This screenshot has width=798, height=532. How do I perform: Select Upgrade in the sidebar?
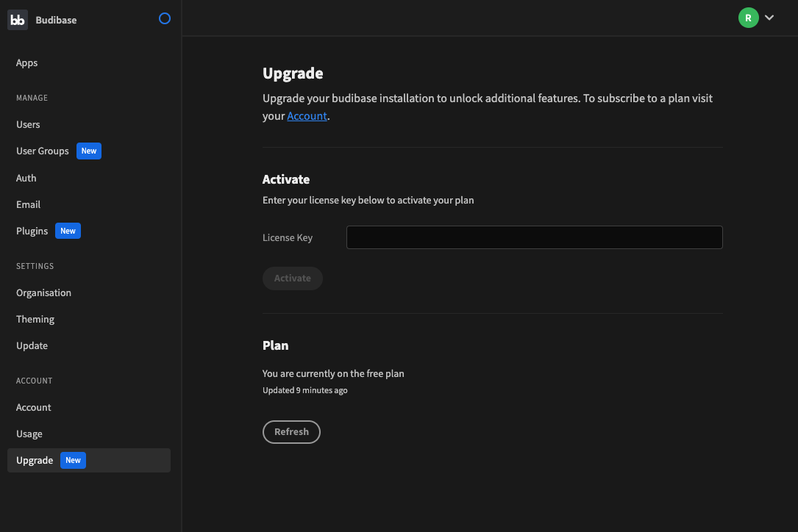point(88,460)
